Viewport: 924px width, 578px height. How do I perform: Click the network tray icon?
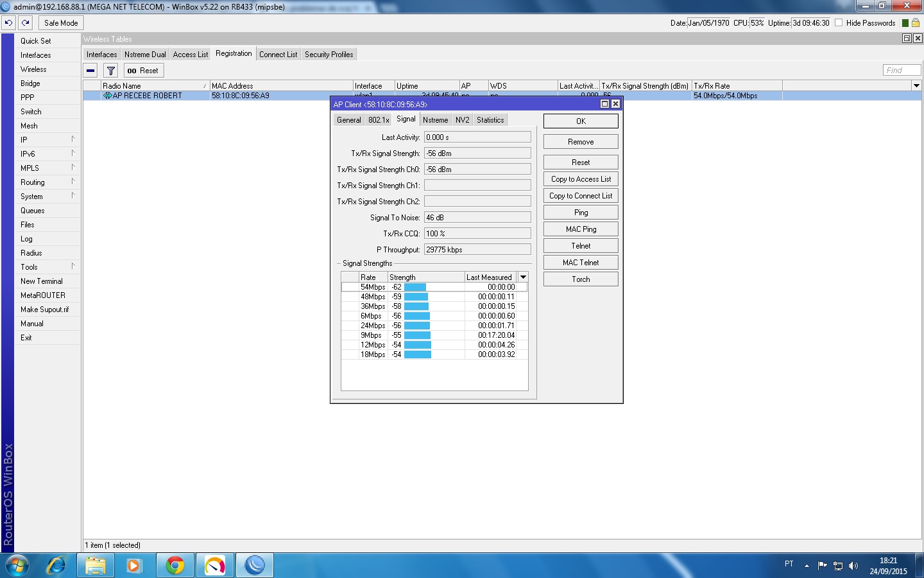pyautogui.click(x=838, y=566)
